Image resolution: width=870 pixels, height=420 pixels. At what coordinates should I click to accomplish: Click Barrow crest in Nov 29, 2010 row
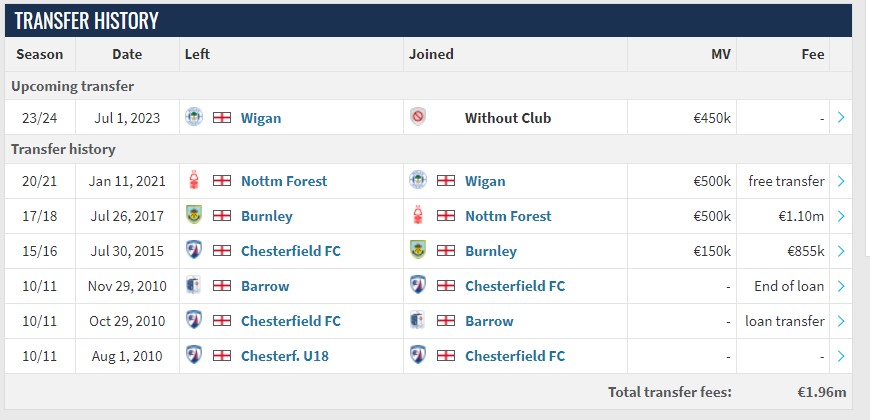[x=194, y=286]
